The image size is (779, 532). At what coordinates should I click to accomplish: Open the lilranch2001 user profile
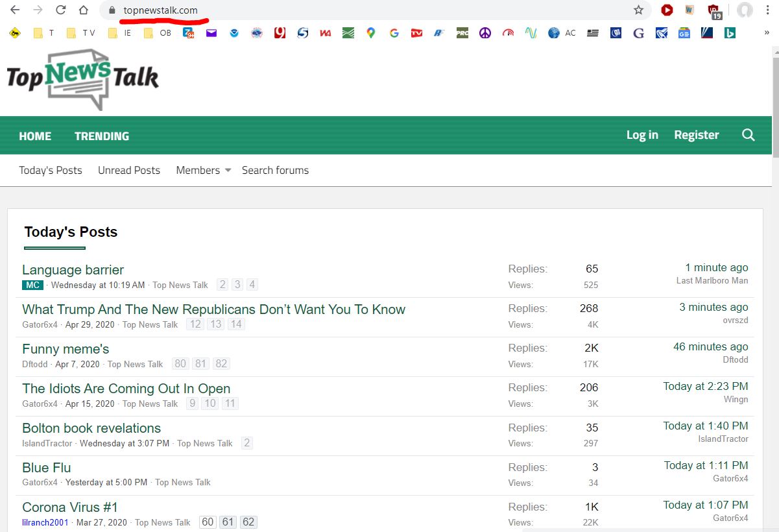(45, 522)
